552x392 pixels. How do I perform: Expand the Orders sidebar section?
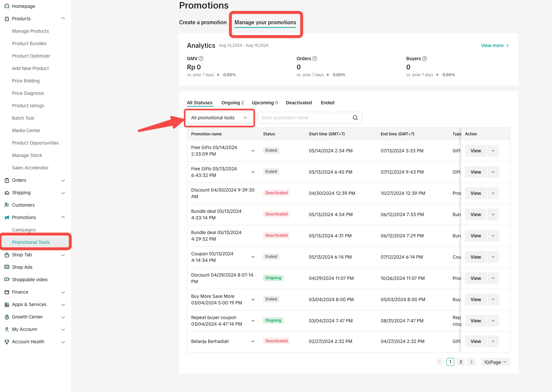coord(63,180)
